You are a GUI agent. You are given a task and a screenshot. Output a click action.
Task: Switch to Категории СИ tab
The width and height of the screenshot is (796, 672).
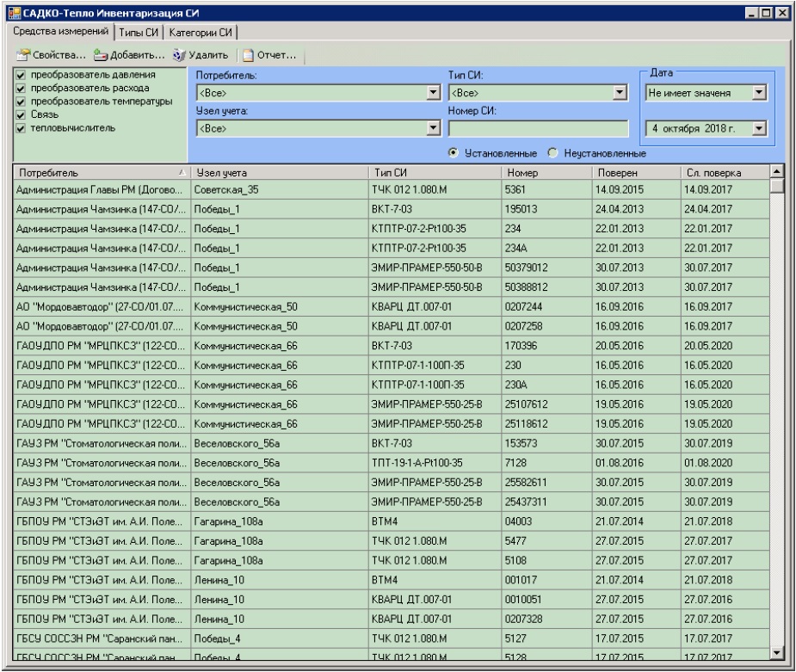click(201, 33)
